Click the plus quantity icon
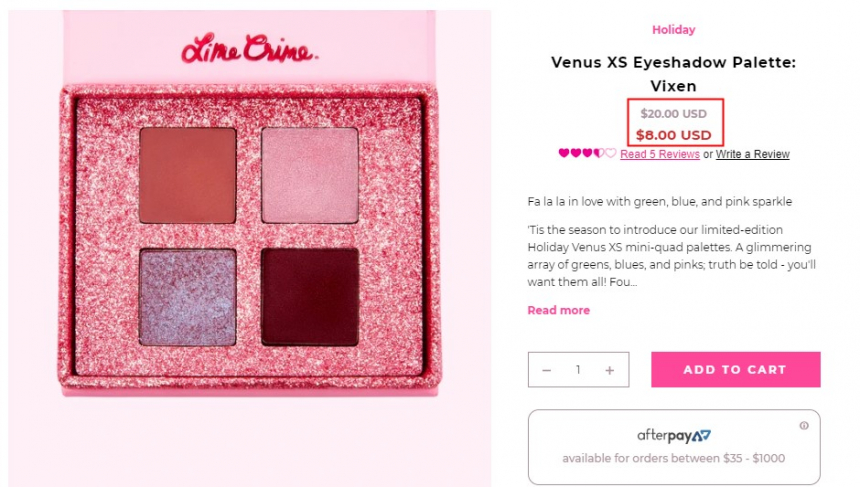Viewport: 860px width, 487px height. 609,370
